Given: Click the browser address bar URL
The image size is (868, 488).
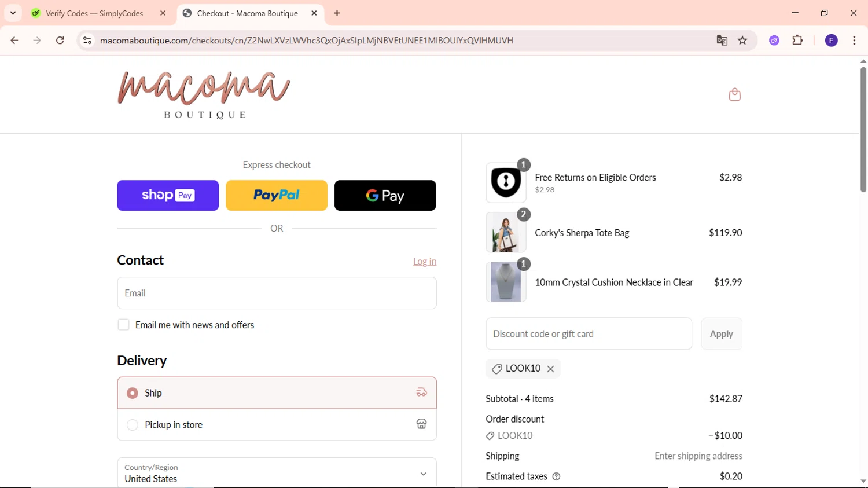Looking at the screenshot, I should click(307, 41).
